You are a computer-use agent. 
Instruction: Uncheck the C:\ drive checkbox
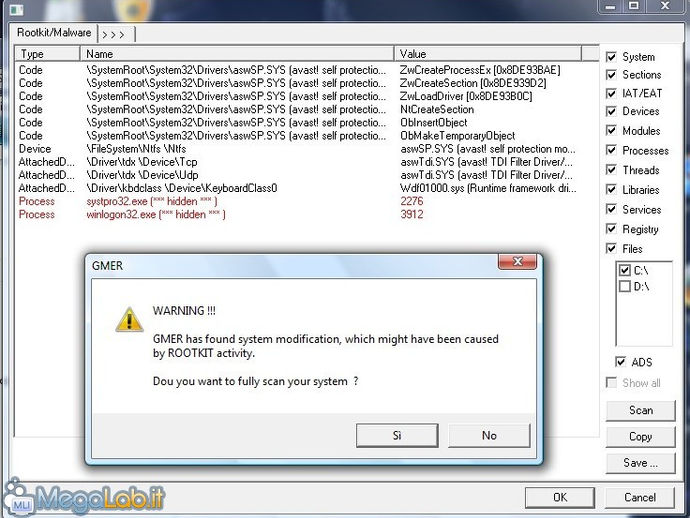[624, 270]
